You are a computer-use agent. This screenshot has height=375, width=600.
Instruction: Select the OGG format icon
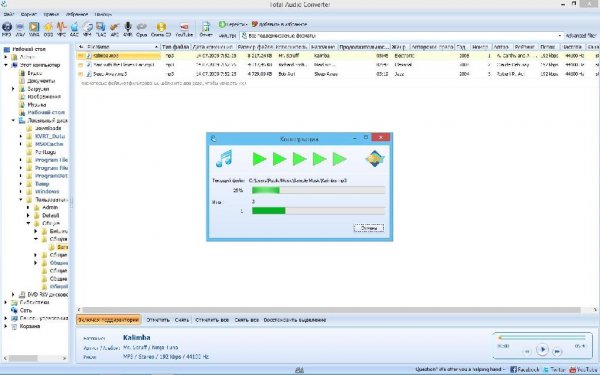click(48, 27)
